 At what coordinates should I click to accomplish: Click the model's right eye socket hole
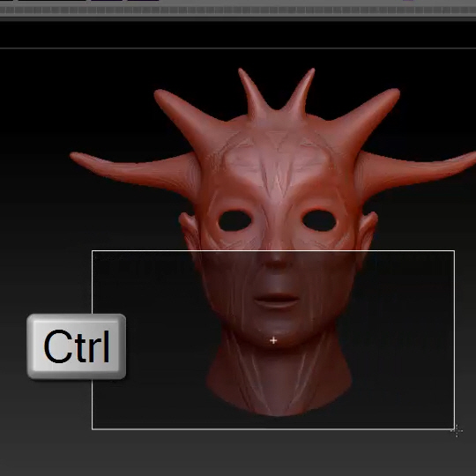(319, 220)
